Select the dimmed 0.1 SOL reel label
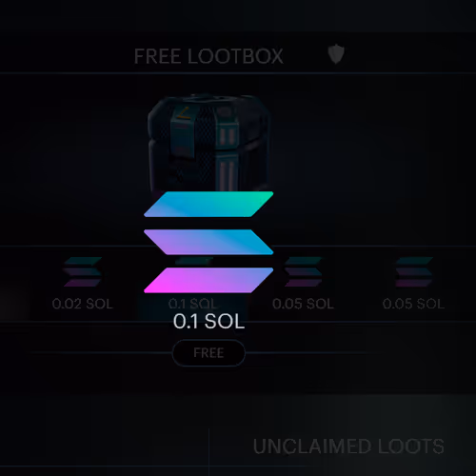This screenshot has height=476, width=476. pyautogui.click(x=193, y=304)
